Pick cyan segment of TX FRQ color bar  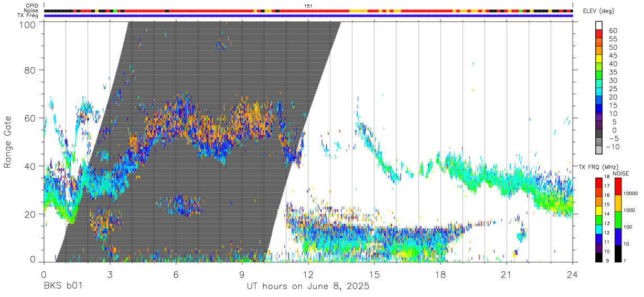599,229
